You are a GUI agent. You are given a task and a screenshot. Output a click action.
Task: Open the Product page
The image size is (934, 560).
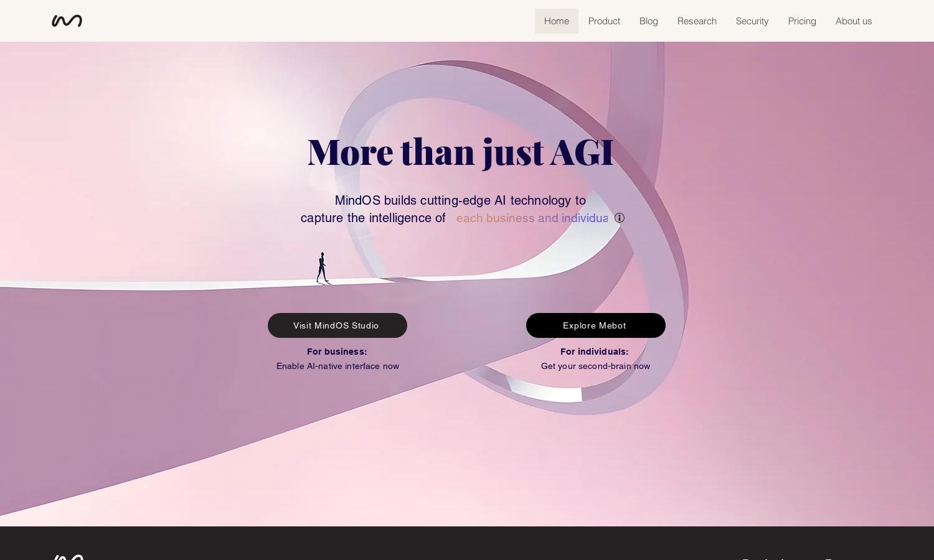(x=604, y=21)
